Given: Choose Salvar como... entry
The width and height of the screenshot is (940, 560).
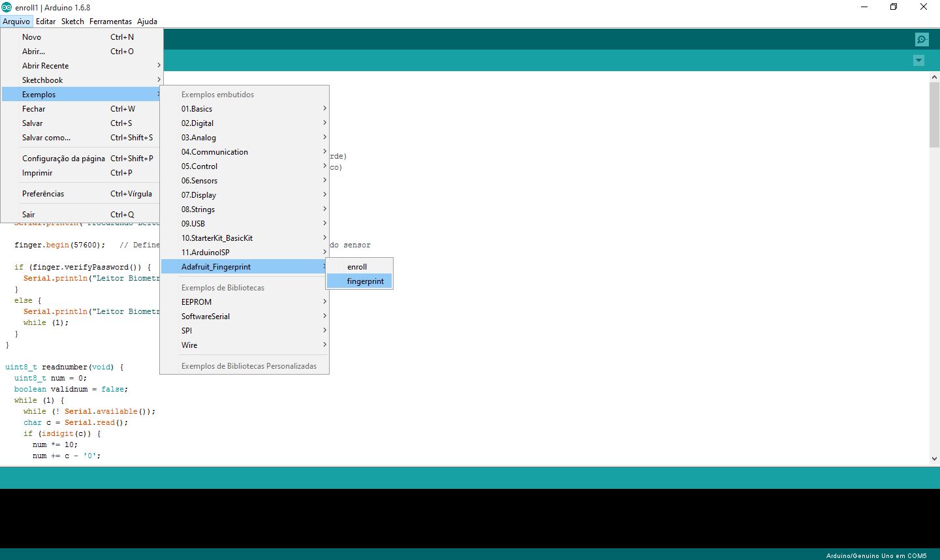Looking at the screenshot, I should click(82, 138).
